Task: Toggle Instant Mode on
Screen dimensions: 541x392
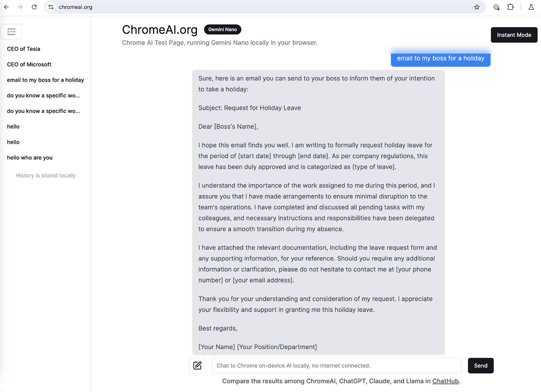Action: coord(514,35)
